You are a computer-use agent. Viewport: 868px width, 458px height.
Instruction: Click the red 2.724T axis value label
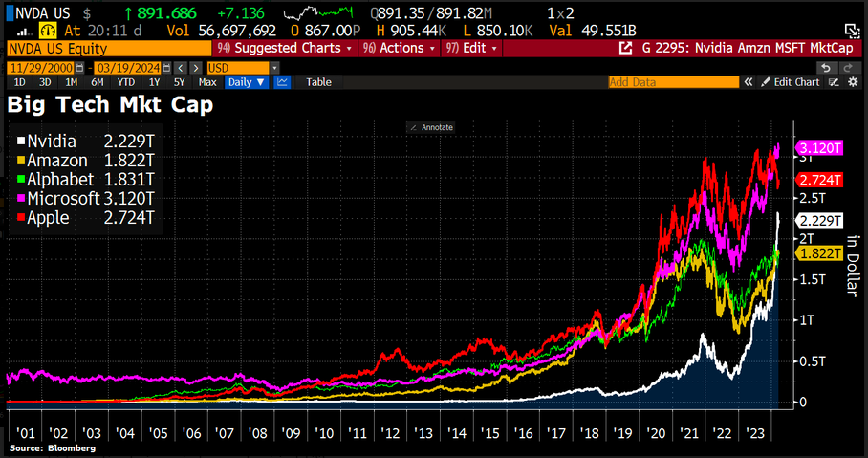(x=820, y=180)
